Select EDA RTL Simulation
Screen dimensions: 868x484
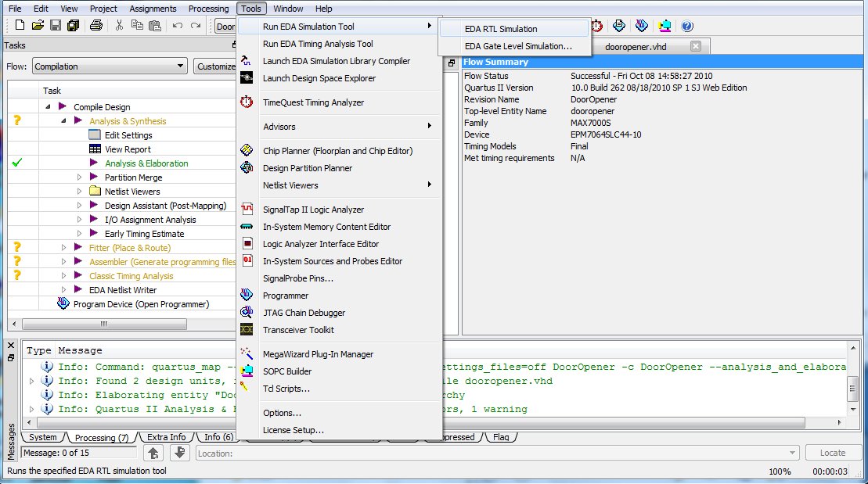coord(501,29)
